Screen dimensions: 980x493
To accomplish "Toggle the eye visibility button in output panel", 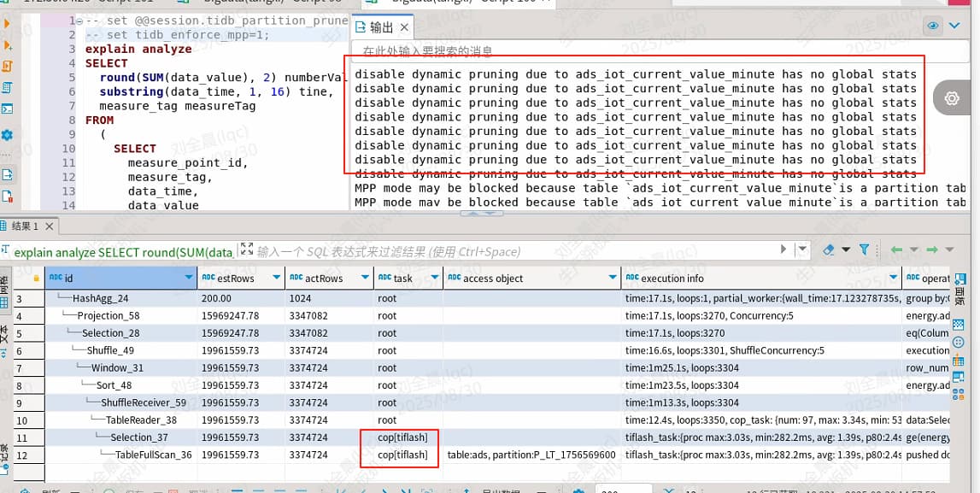I will click(933, 26).
